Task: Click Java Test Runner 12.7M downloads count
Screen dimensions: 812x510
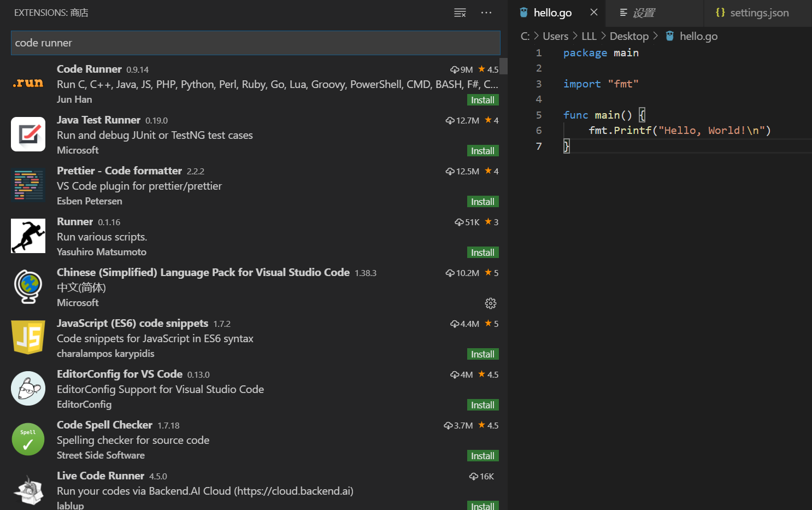Action: click(x=462, y=120)
